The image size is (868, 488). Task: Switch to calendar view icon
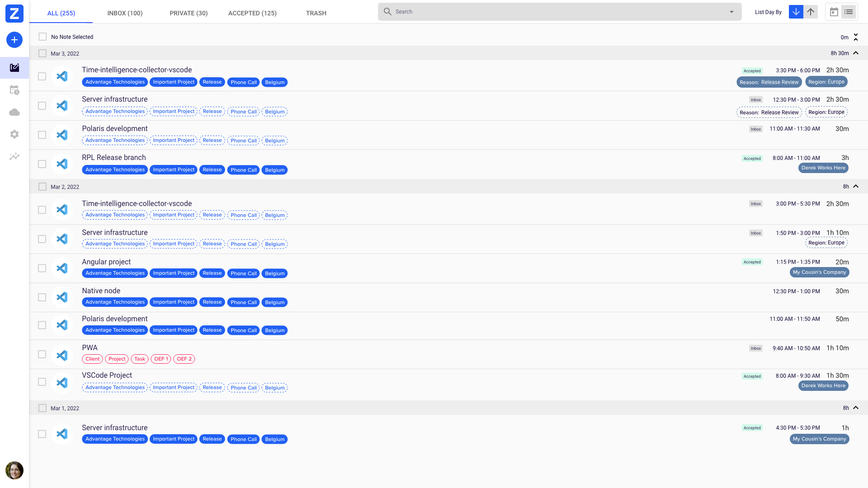pos(834,12)
